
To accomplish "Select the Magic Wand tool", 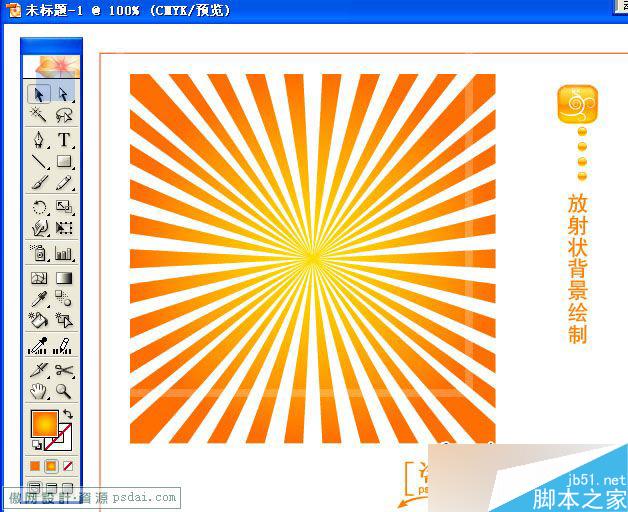I will tap(39, 115).
